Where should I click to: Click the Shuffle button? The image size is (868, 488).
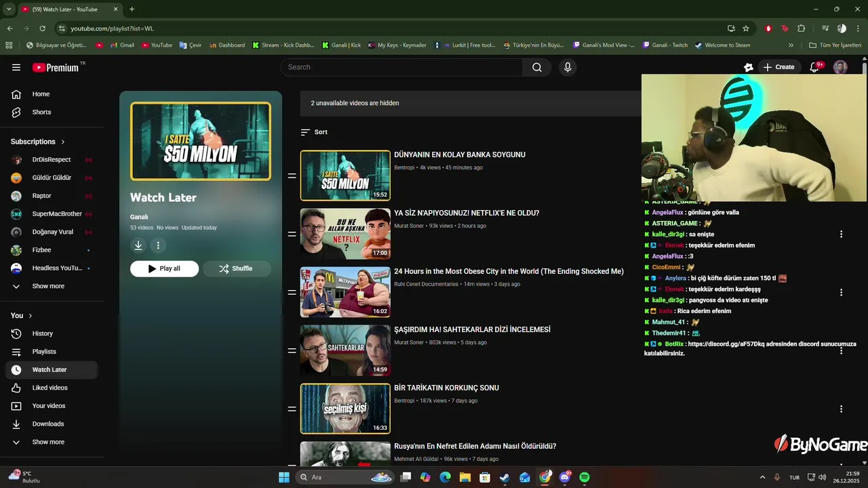coord(237,268)
